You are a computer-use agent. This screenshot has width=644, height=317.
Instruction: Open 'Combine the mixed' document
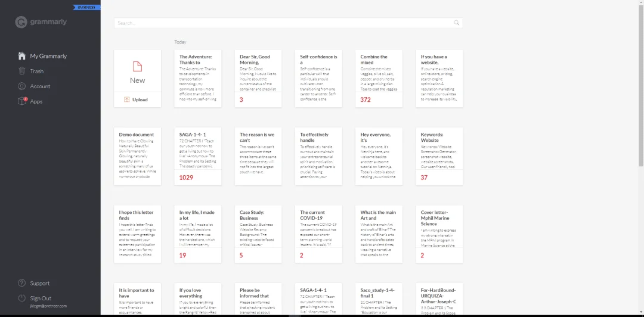click(x=379, y=79)
